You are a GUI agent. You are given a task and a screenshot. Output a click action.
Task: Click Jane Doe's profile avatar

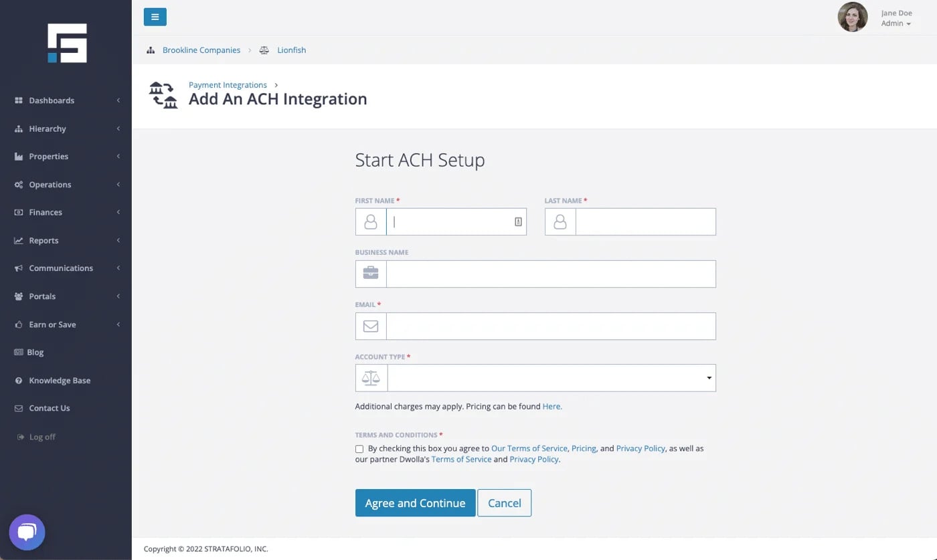[x=852, y=17]
